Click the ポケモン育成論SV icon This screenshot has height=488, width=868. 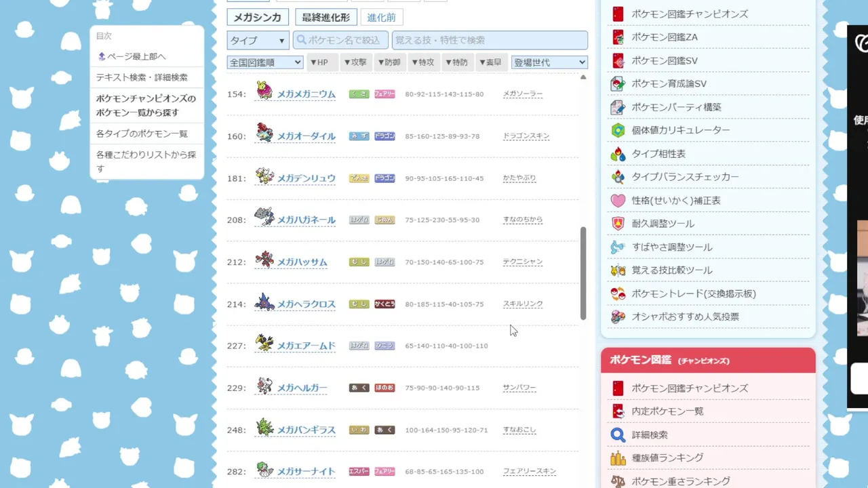[x=618, y=84]
